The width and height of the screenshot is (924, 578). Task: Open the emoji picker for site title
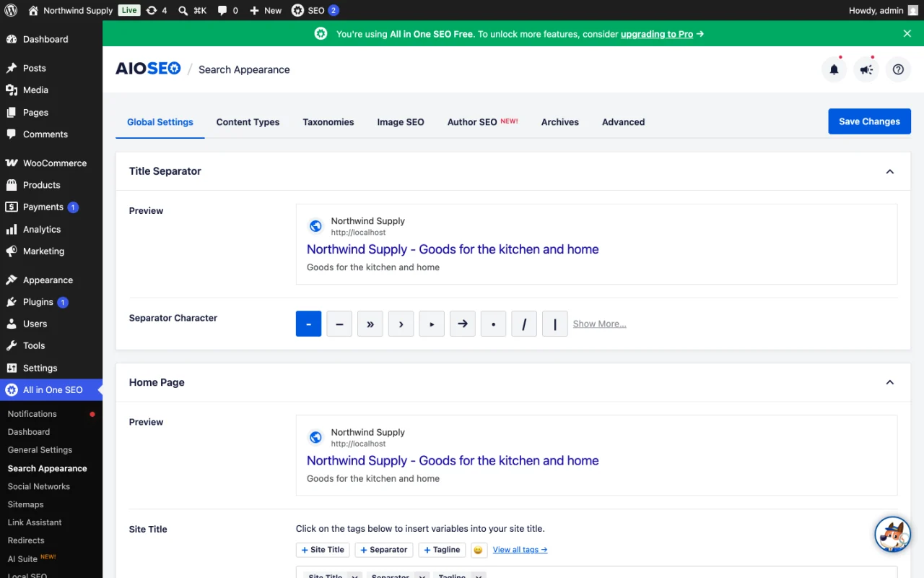478,550
